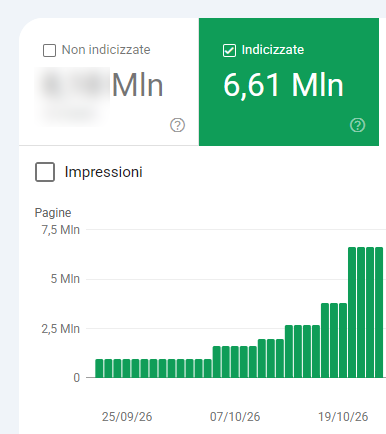Image resolution: width=386 pixels, height=434 pixels.
Task: Click the 25/09/26 date label
Action: point(127,417)
